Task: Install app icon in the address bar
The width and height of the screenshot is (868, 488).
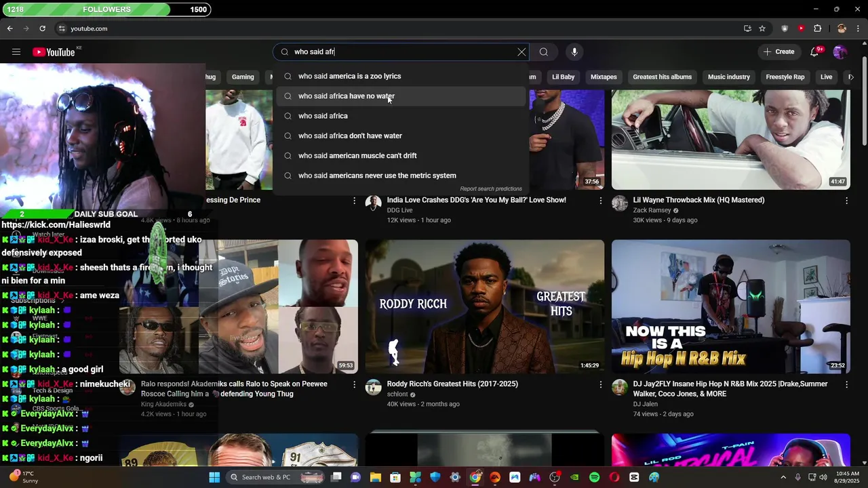Action: point(747,28)
